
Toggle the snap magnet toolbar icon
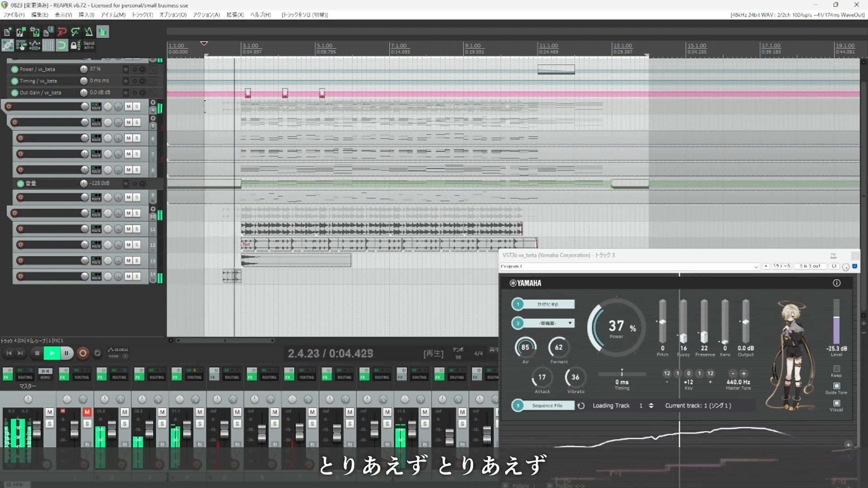(62, 45)
